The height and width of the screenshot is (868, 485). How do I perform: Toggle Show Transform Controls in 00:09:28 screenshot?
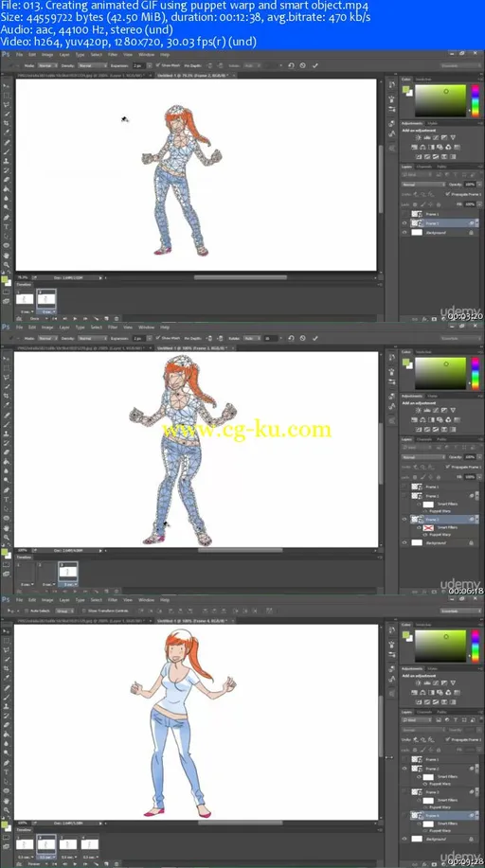pos(83,611)
